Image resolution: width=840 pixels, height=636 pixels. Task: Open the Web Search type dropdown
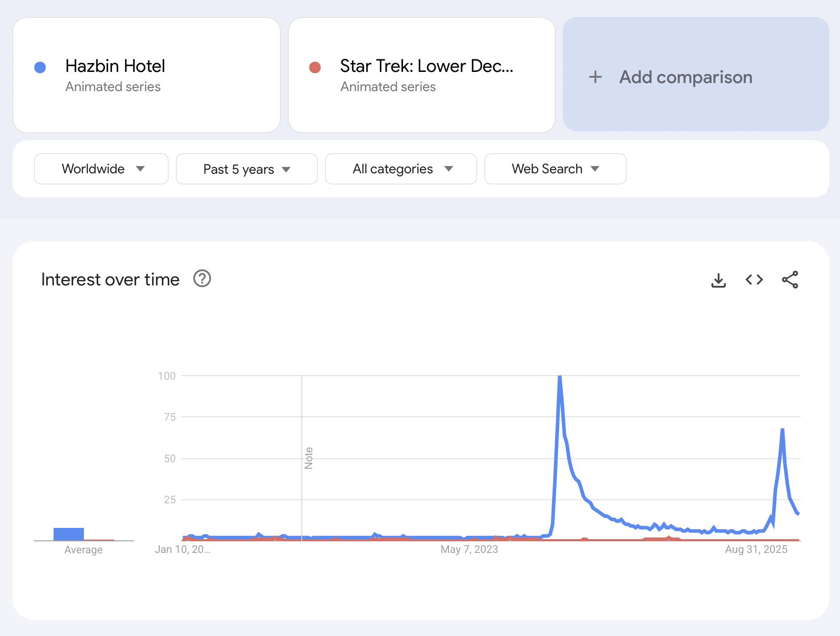[x=555, y=169]
